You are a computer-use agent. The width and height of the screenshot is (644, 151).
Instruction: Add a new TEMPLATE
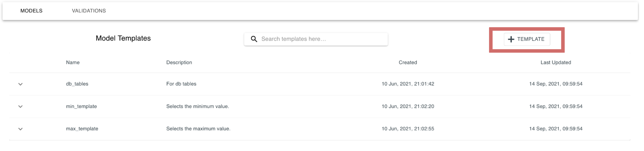pyautogui.click(x=527, y=39)
